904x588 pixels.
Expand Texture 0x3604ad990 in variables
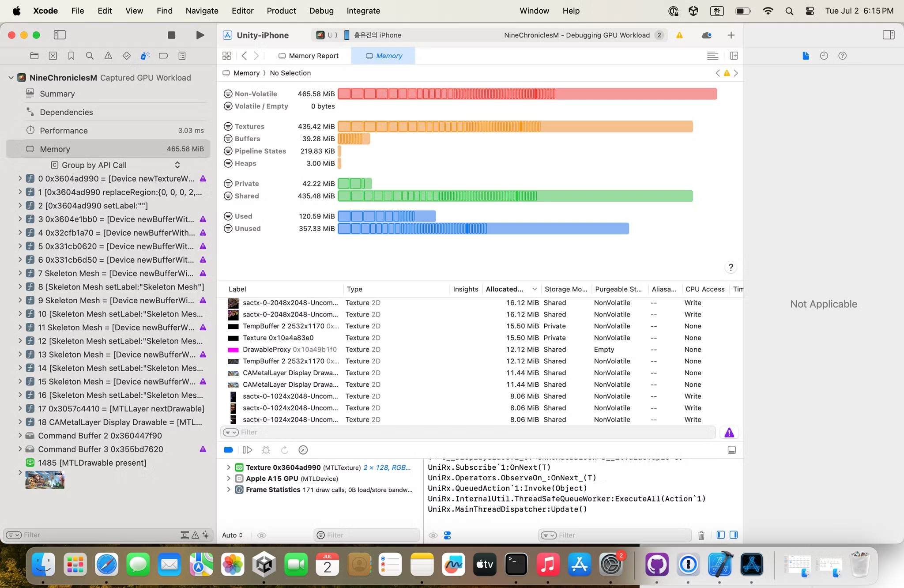point(228,467)
